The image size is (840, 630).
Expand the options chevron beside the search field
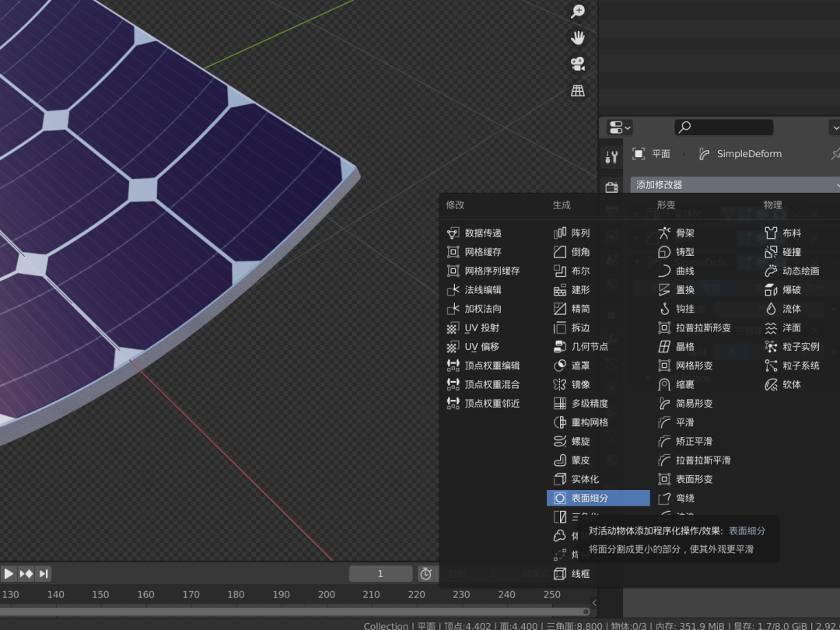click(835, 128)
